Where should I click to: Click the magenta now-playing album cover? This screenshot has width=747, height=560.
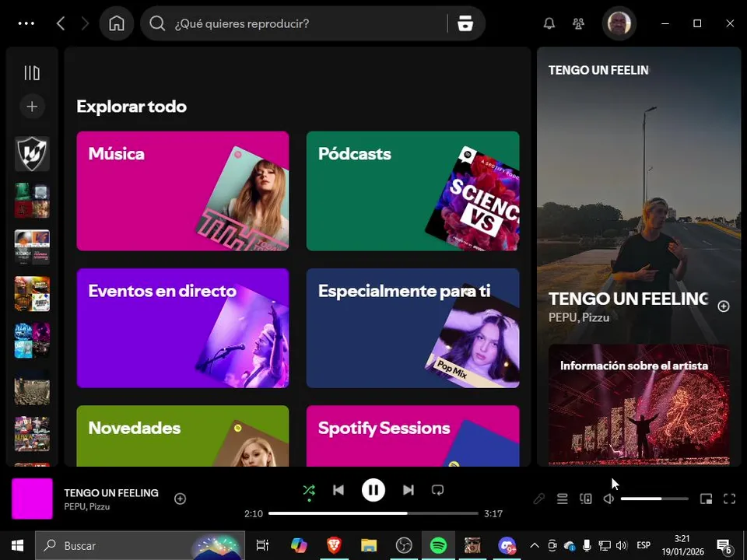point(32,499)
